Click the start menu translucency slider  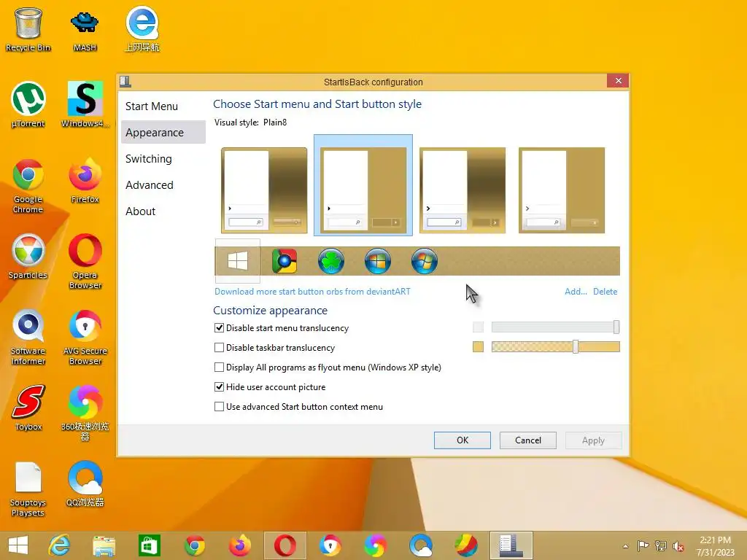pos(555,327)
